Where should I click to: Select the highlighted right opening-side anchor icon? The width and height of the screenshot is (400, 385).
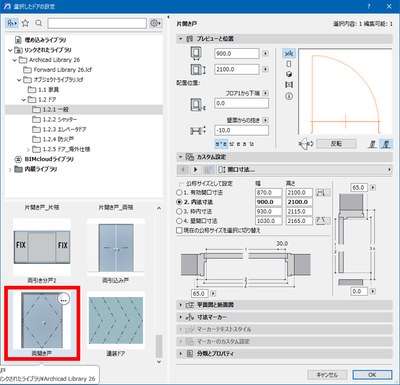pos(386,144)
